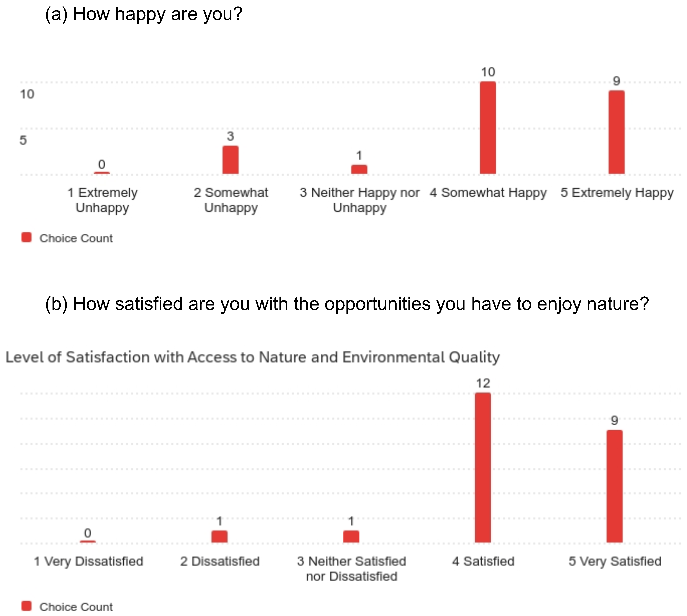Click the "Choice Count" legend text in the happiness chart
Image resolution: width=687 pixels, height=616 pixels.
[76, 238]
